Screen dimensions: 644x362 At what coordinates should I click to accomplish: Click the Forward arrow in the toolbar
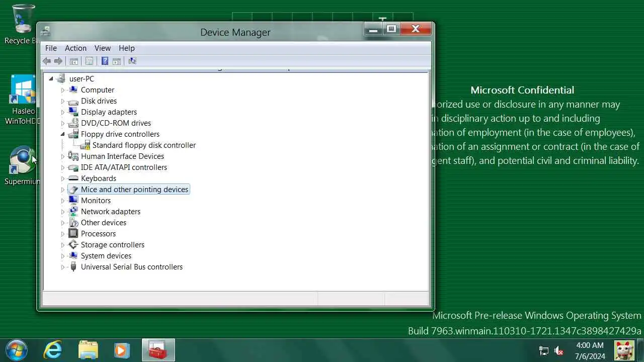[x=58, y=61]
